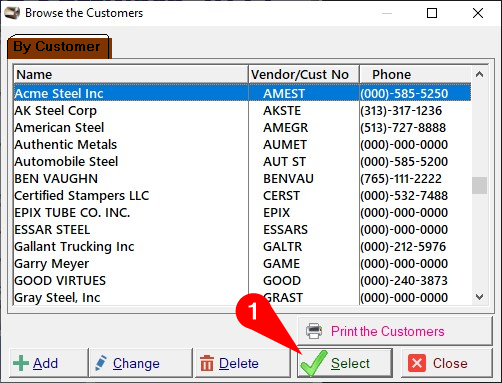Click the Add button label
Viewport: 502px width, 383px height.
tap(45, 363)
